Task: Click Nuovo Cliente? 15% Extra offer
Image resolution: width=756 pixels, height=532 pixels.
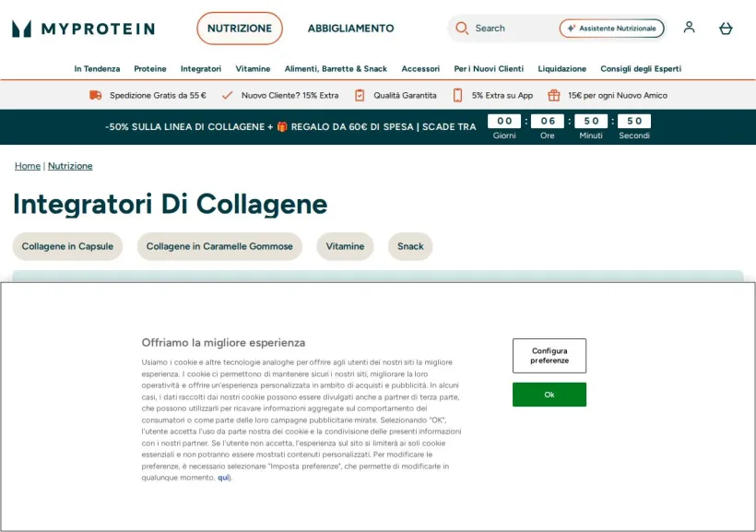Action: click(x=289, y=96)
